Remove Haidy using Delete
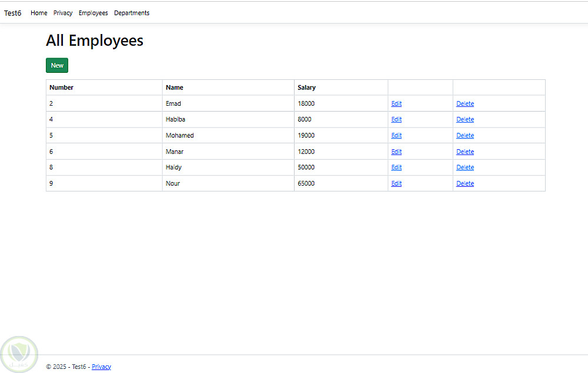This screenshot has width=588, height=373. [465, 167]
